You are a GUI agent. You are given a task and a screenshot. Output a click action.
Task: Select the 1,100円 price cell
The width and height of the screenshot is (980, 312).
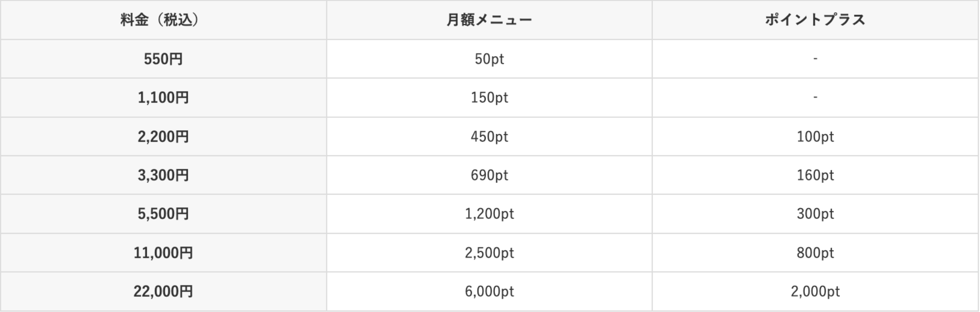pos(163,98)
